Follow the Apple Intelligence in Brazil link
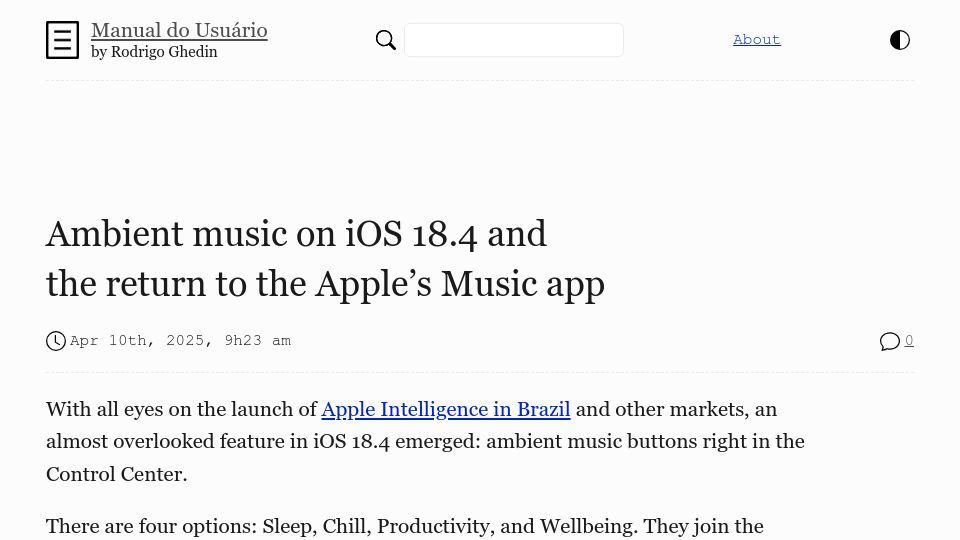960x540 pixels. click(446, 409)
